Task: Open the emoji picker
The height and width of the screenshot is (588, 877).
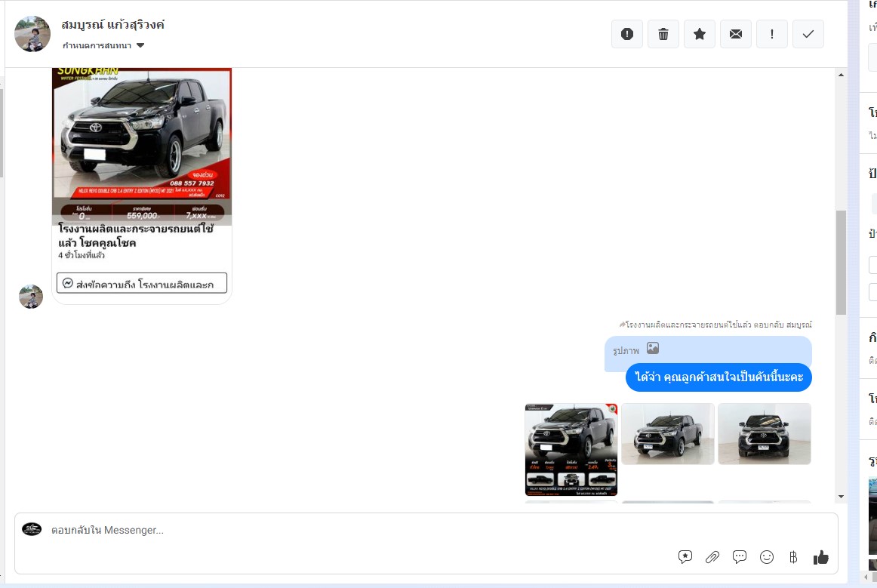Action: pyautogui.click(x=767, y=556)
